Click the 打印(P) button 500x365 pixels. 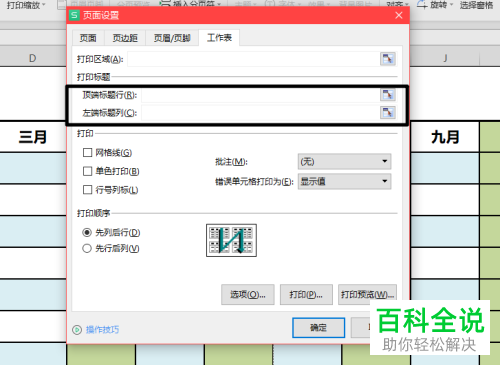(x=306, y=294)
